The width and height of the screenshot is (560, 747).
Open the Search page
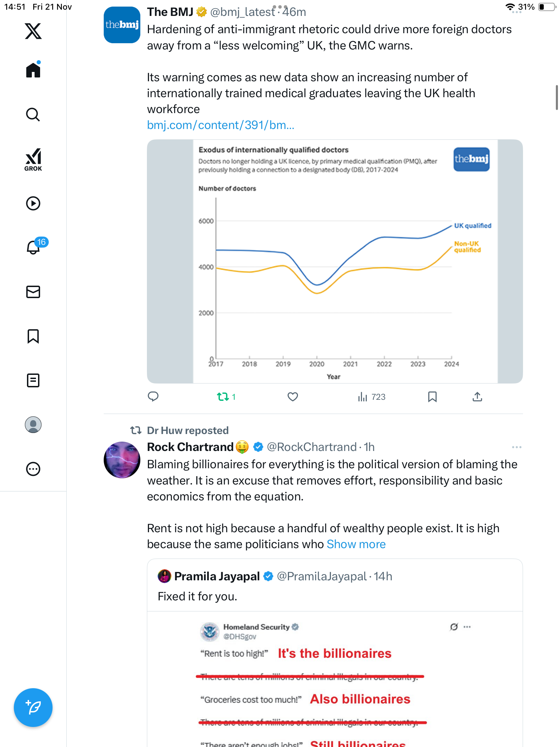[33, 115]
